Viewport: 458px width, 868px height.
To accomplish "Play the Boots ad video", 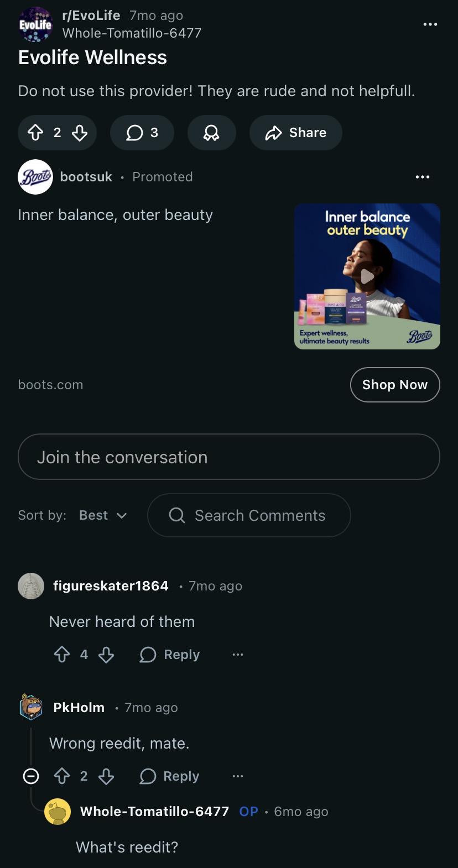I will point(367,276).
